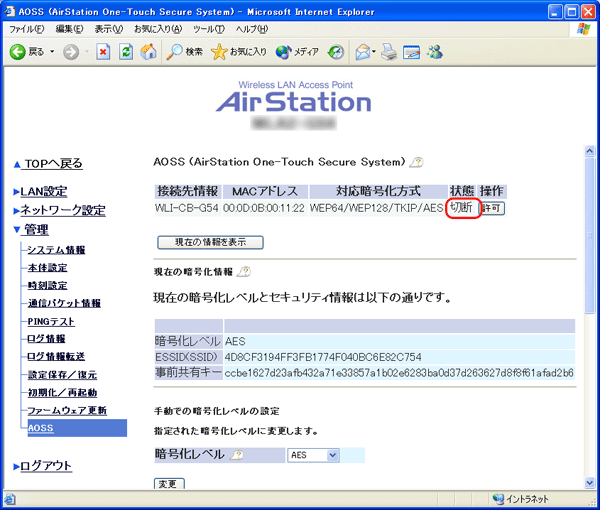Click the Windows flag logo throbber
Screen dimensions: 600x510
584,29
